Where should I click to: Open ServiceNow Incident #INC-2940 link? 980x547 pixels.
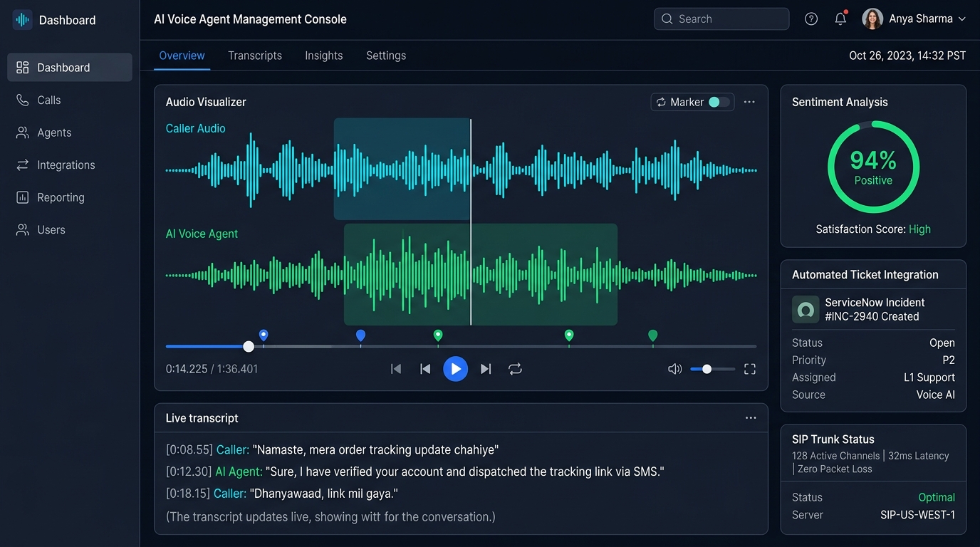tap(875, 310)
